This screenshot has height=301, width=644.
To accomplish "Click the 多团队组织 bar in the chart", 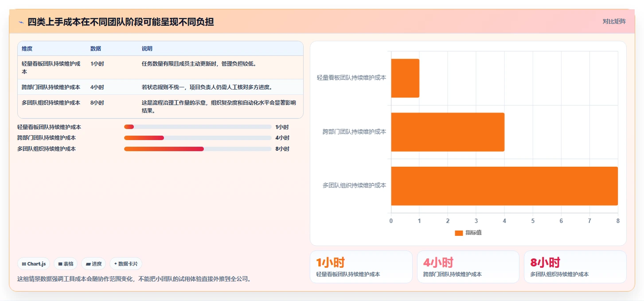I will click(x=504, y=186).
